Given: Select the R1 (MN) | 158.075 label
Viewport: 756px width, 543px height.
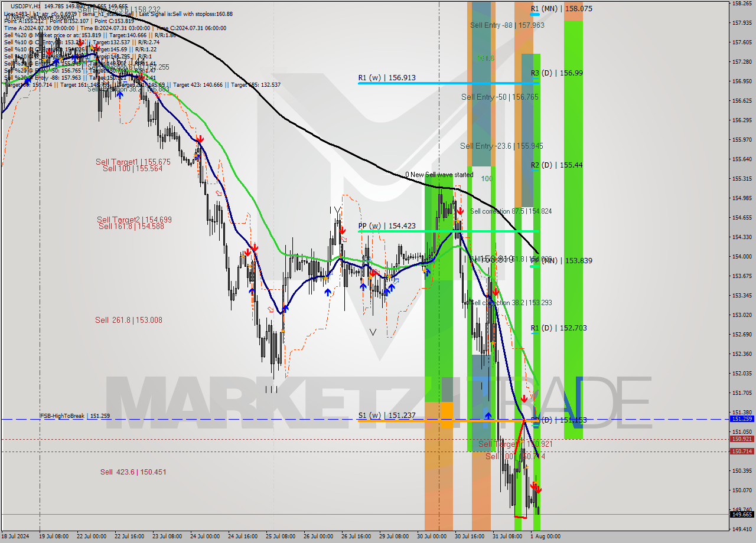Looking at the screenshot, I should [x=561, y=9].
